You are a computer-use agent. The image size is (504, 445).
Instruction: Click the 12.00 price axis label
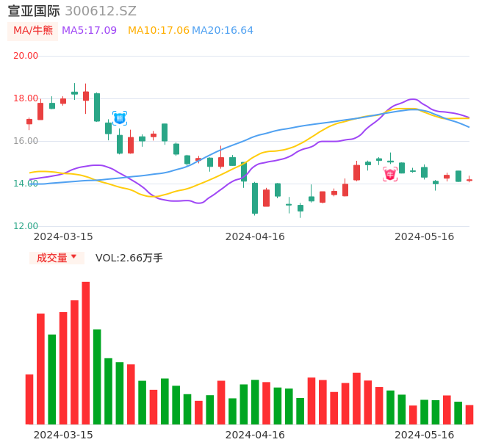[x=26, y=226]
